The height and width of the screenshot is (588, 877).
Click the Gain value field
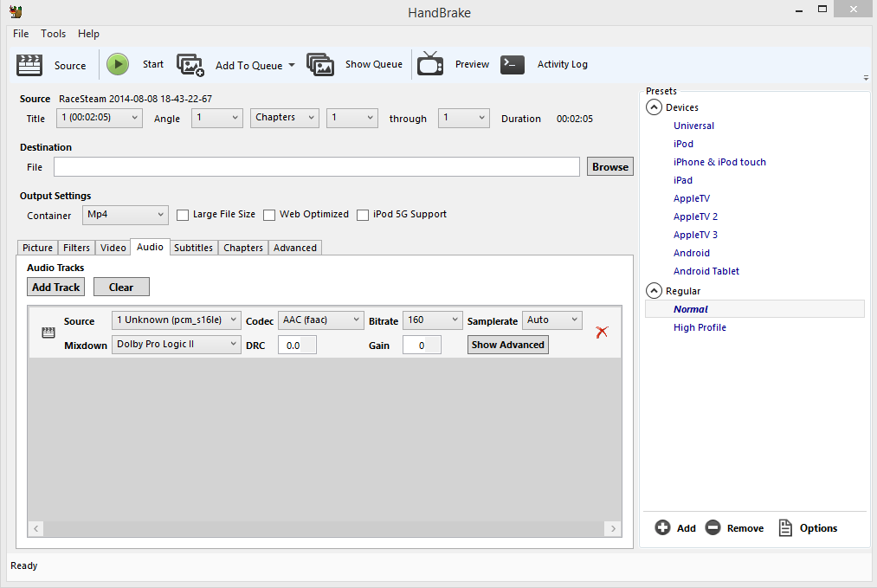pos(422,346)
